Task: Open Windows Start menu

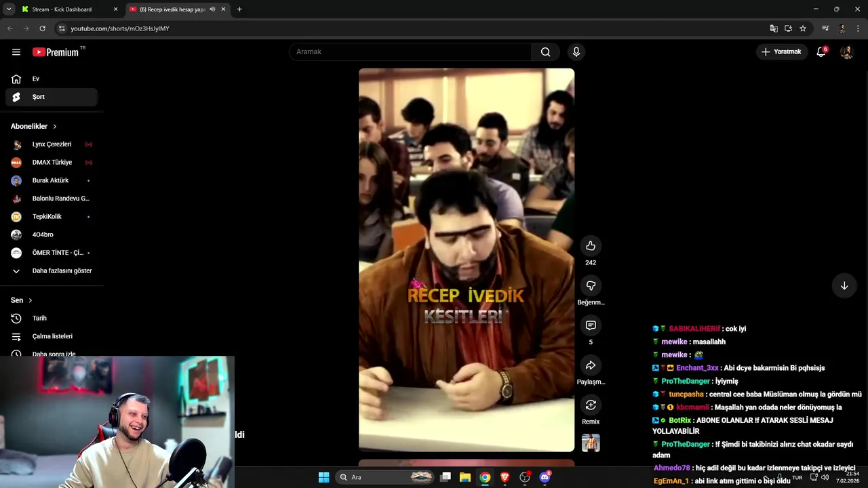Action: tap(323, 477)
